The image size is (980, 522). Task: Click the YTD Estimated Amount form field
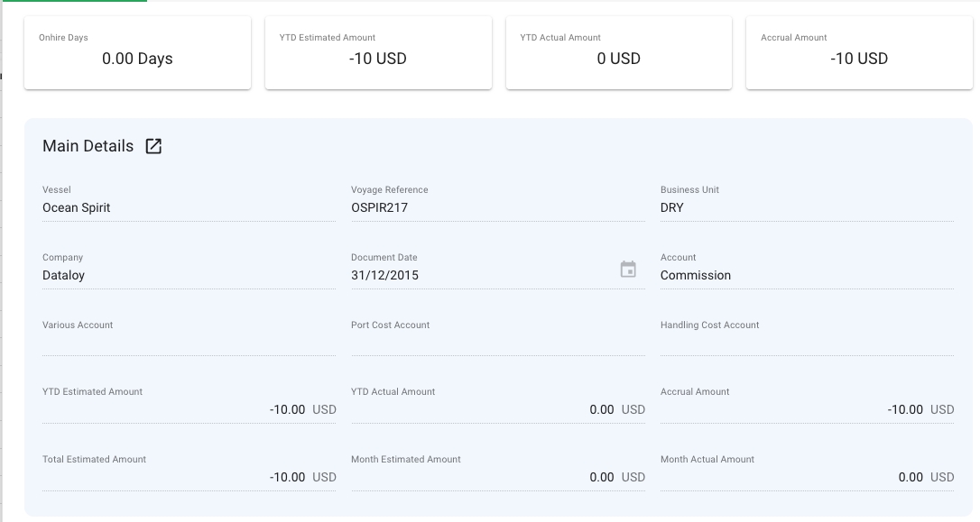click(x=188, y=409)
